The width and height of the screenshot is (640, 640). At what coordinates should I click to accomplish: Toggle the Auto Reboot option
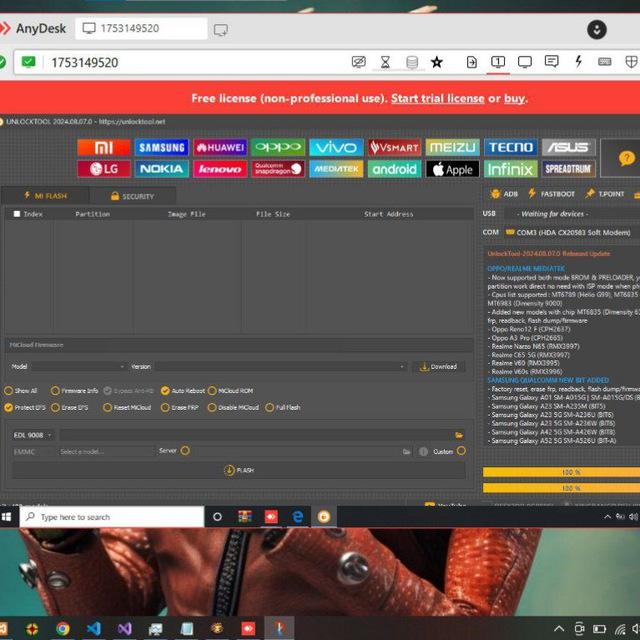[182, 391]
